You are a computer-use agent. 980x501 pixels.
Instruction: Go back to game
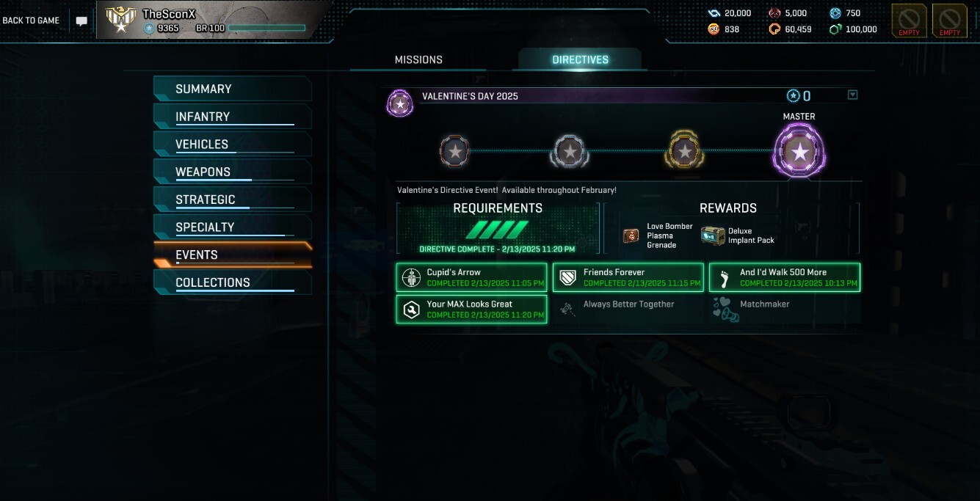(x=31, y=21)
